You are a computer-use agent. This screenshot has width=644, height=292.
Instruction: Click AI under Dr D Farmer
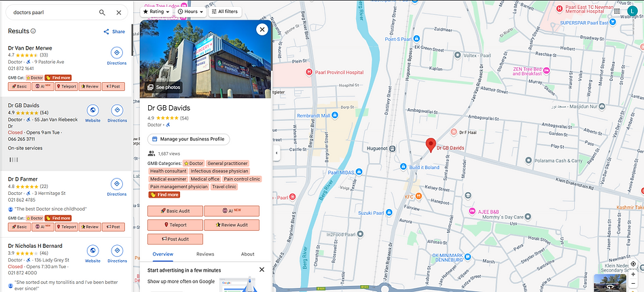click(43, 227)
